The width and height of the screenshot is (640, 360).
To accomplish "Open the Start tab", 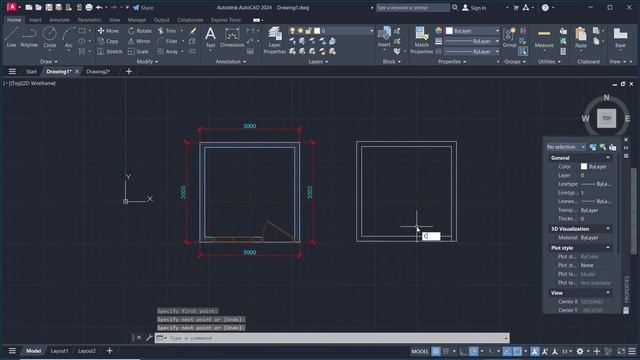I will click(x=31, y=71).
